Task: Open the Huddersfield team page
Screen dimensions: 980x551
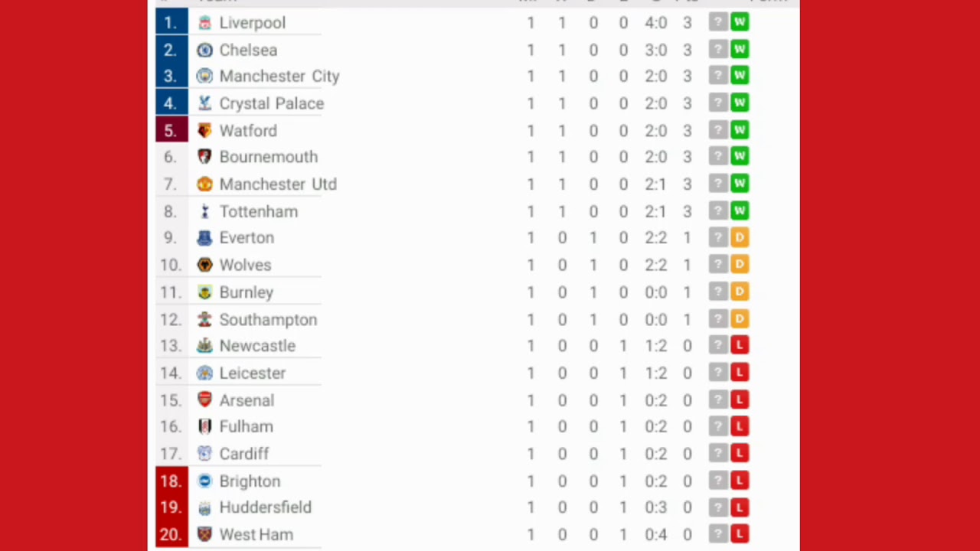Action: click(265, 507)
